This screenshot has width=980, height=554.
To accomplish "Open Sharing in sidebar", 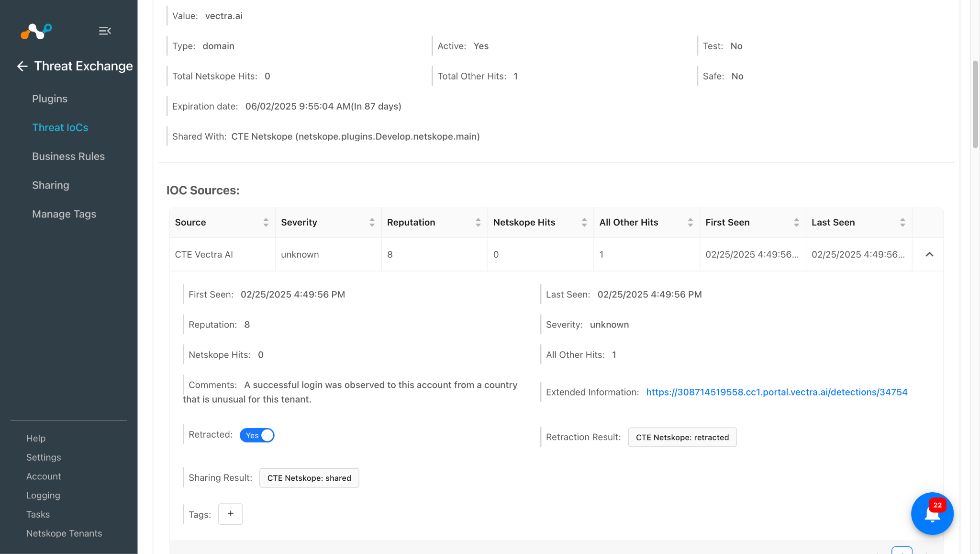I will (x=51, y=185).
